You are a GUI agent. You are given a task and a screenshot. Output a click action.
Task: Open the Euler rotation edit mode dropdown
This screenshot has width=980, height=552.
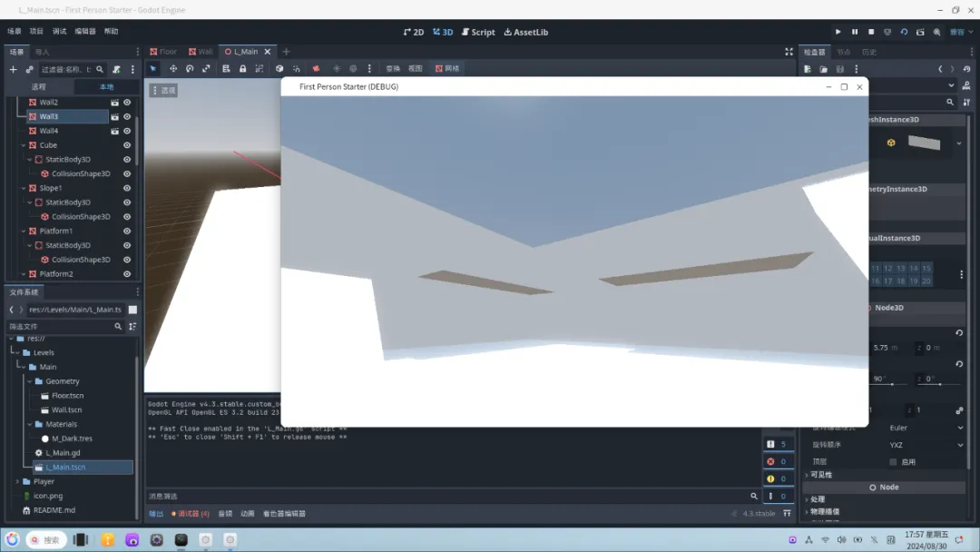[926, 429]
